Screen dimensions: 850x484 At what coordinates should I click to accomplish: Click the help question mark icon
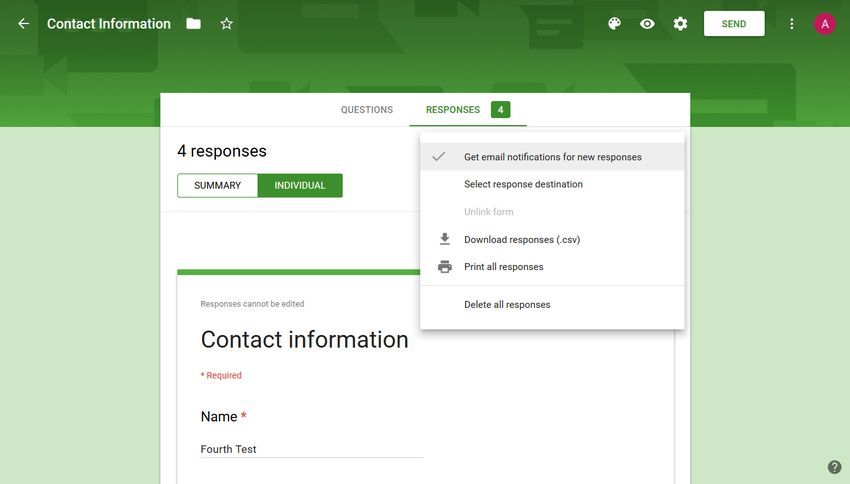pyautogui.click(x=834, y=467)
